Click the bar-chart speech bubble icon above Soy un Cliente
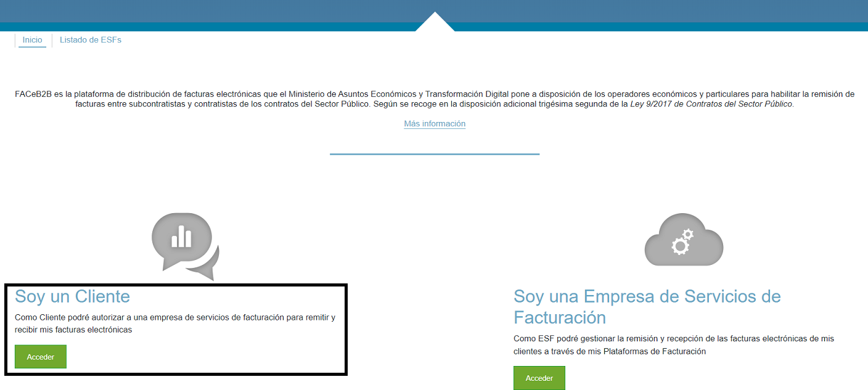The height and width of the screenshot is (390, 868). [182, 240]
